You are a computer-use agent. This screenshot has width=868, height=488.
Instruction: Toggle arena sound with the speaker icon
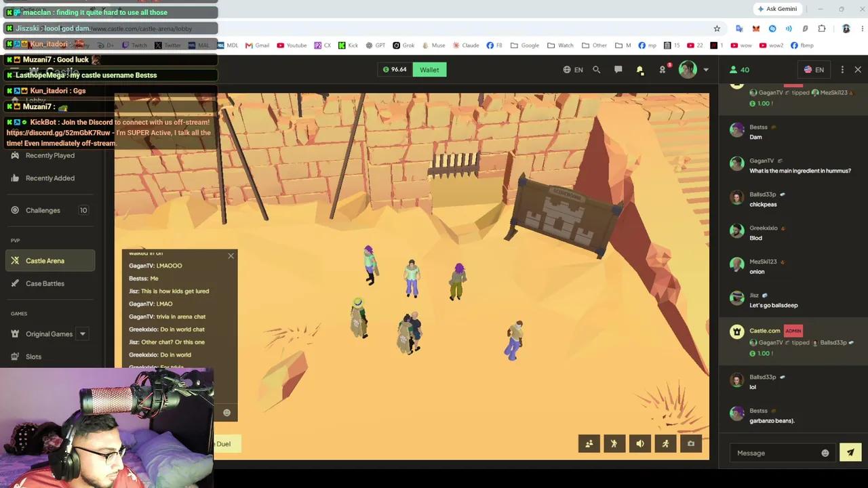pos(640,444)
